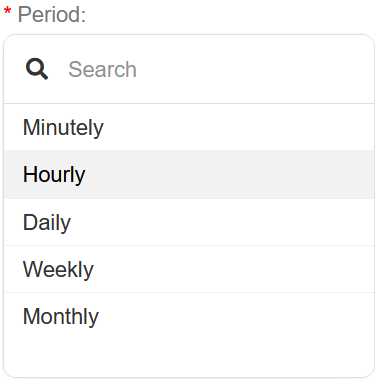The image size is (376, 381).
Task: Click the word Hourly in the list
Action: tap(54, 175)
